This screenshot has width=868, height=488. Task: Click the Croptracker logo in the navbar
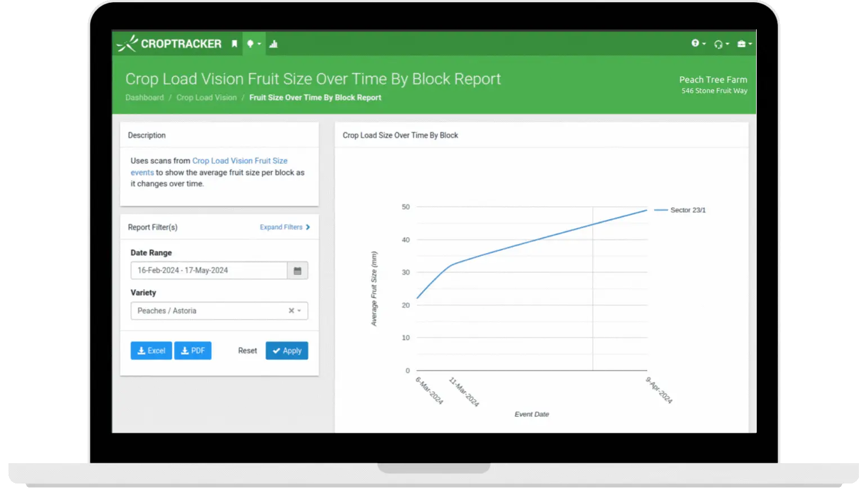(x=169, y=43)
